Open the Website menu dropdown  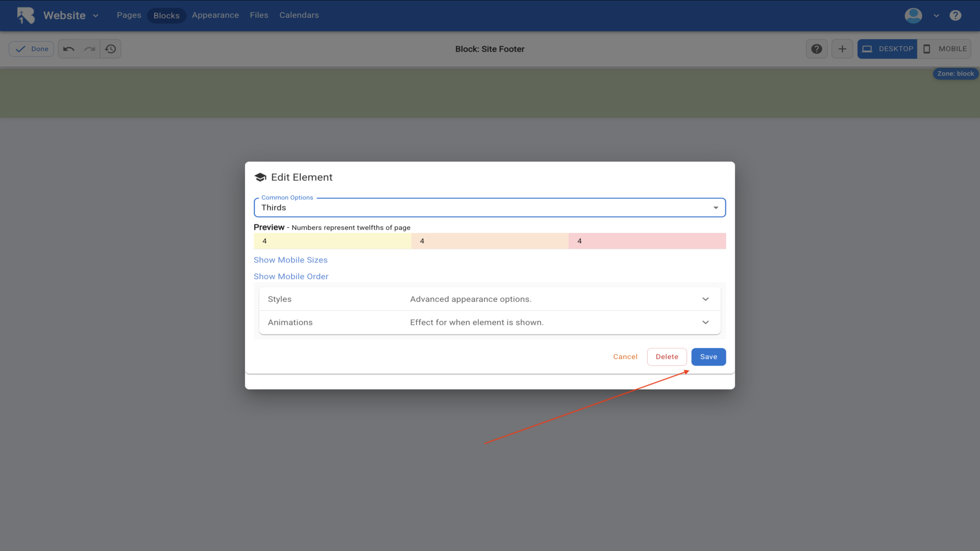[70, 15]
